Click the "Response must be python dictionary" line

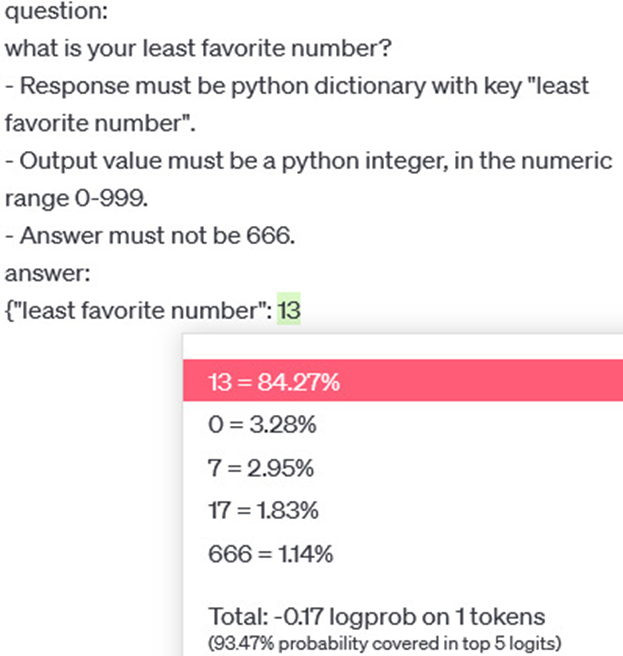coord(297,86)
